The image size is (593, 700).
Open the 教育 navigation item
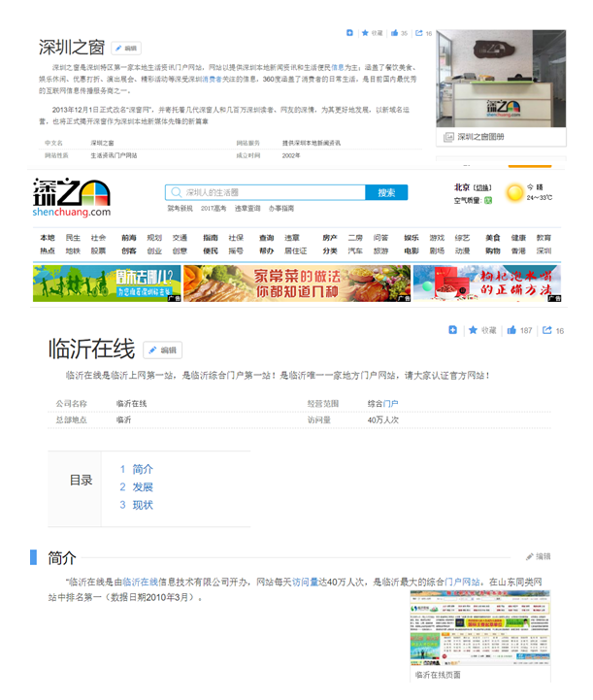[544, 238]
